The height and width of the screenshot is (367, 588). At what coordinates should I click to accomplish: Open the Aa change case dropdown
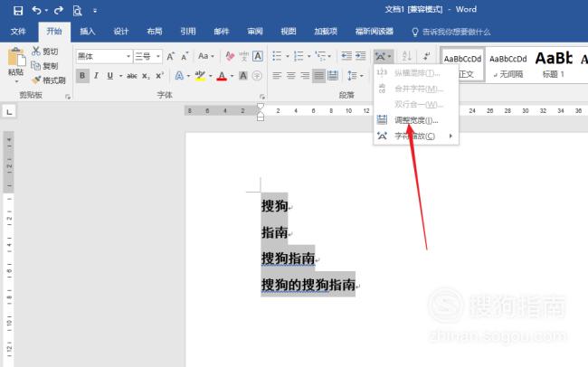[206, 56]
